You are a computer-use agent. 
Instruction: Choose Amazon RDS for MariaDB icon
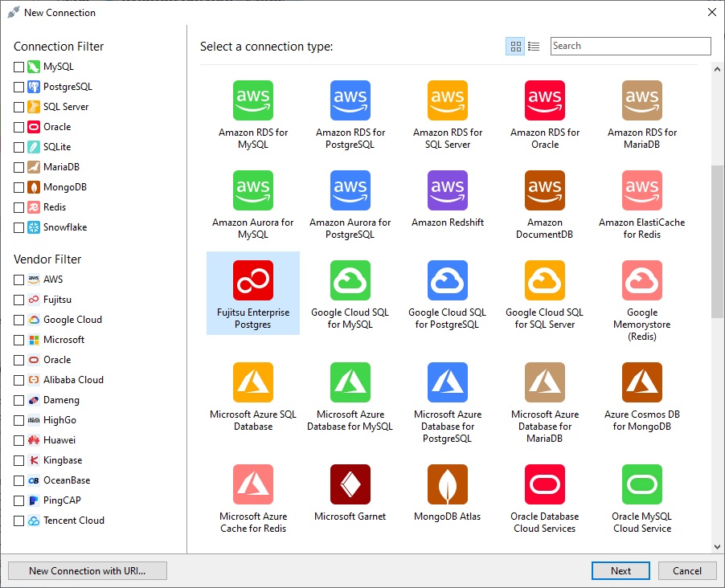(x=641, y=100)
